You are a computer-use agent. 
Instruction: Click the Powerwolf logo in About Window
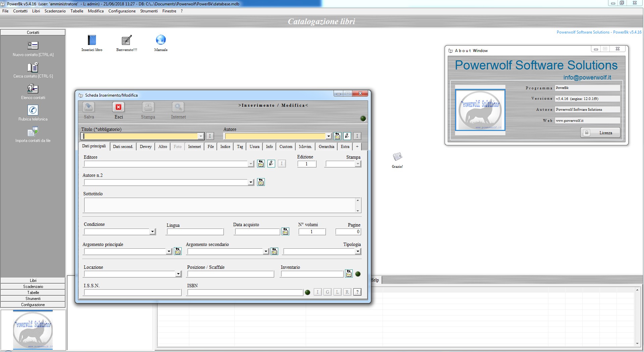pos(480,110)
